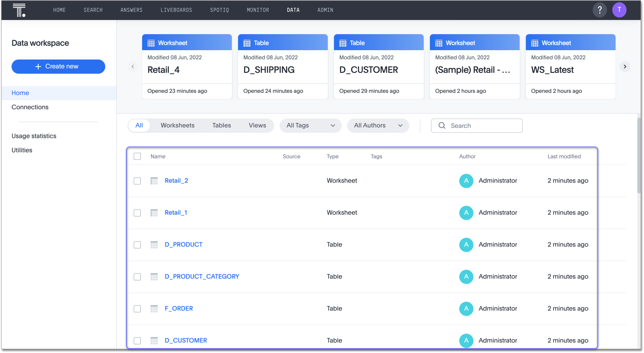Click the worksheet icon on Retail_4 card
The image size is (644, 353).
(151, 43)
